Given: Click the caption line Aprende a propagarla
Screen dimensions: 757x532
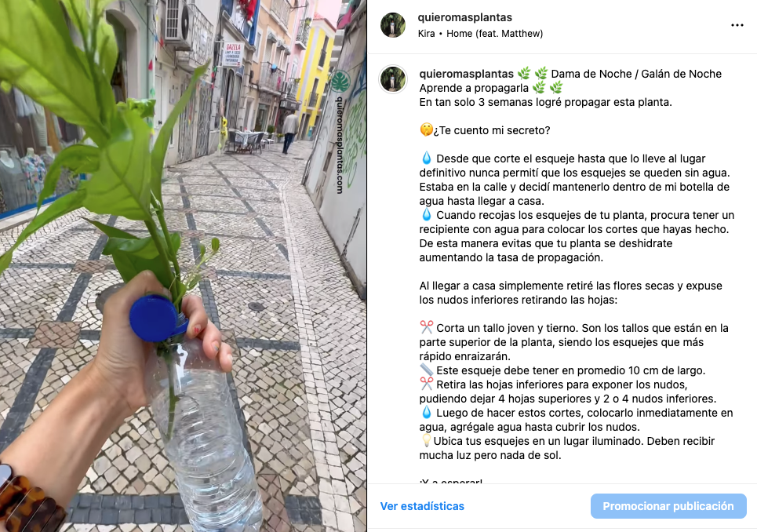Looking at the screenshot, I should coord(474,88).
